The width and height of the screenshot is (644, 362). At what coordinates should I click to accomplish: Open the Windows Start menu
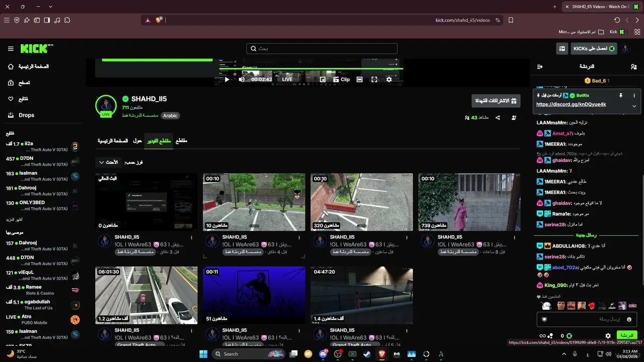click(203, 354)
